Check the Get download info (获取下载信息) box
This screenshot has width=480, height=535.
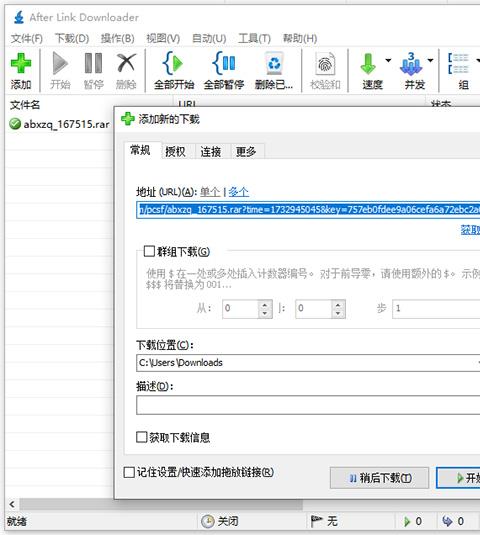pos(142,437)
